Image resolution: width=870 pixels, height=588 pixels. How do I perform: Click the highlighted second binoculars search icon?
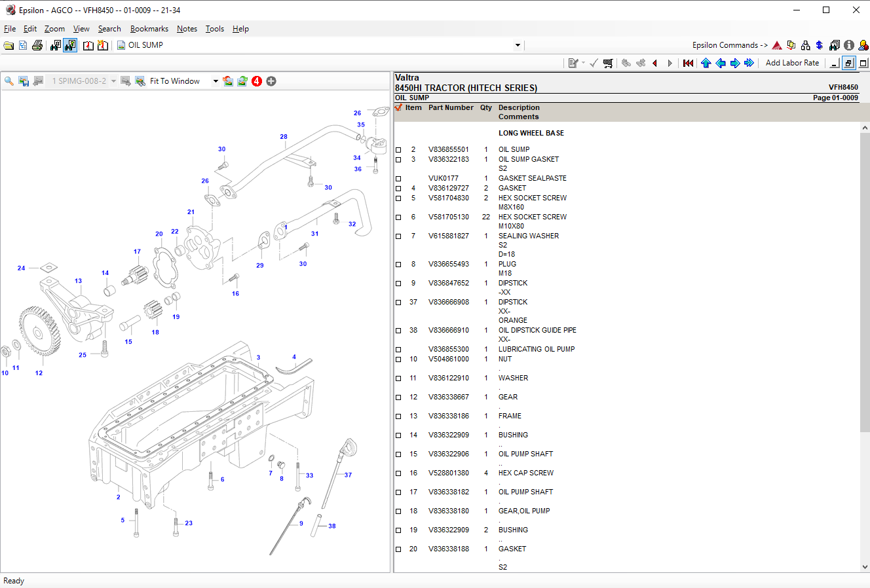[70, 45]
